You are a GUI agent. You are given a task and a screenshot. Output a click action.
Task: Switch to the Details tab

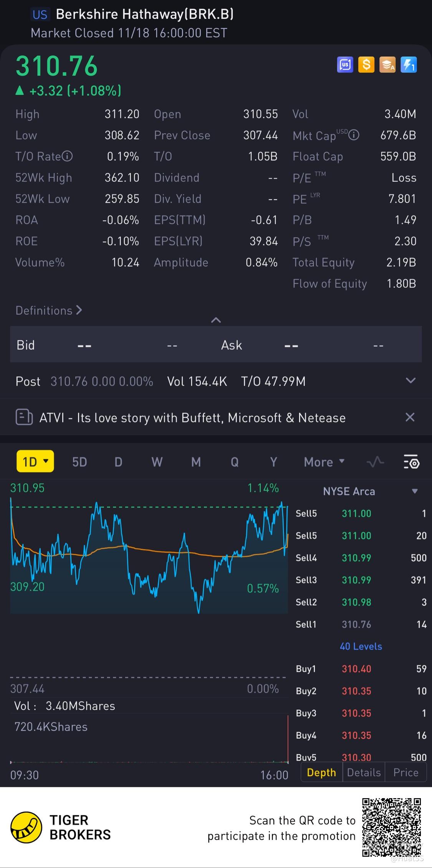point(364,772)
